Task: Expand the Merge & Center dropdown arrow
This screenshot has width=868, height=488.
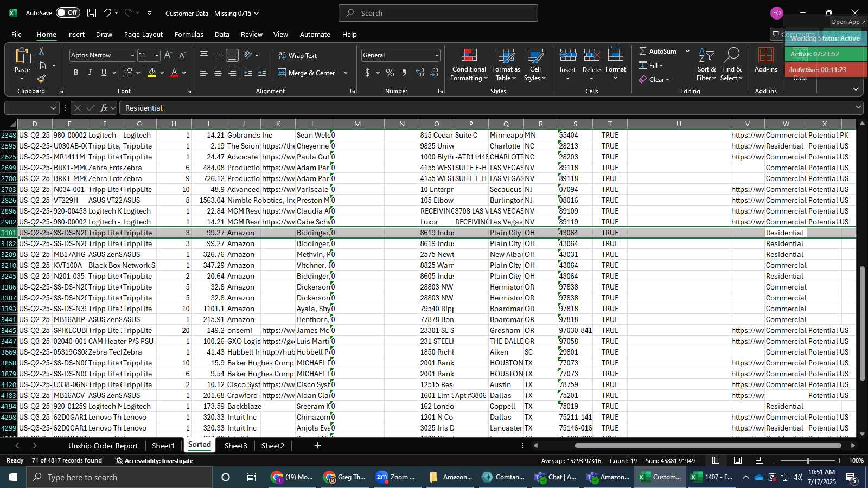Action: 346,73
